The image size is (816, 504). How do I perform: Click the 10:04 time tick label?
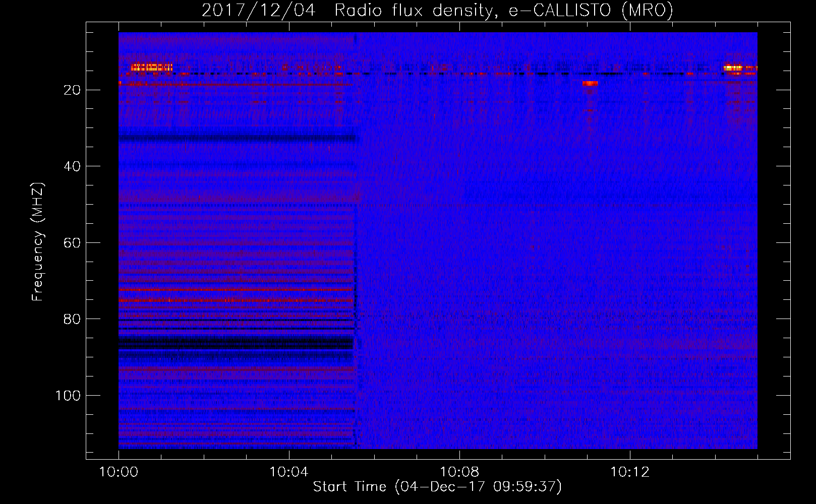point(289,472)
